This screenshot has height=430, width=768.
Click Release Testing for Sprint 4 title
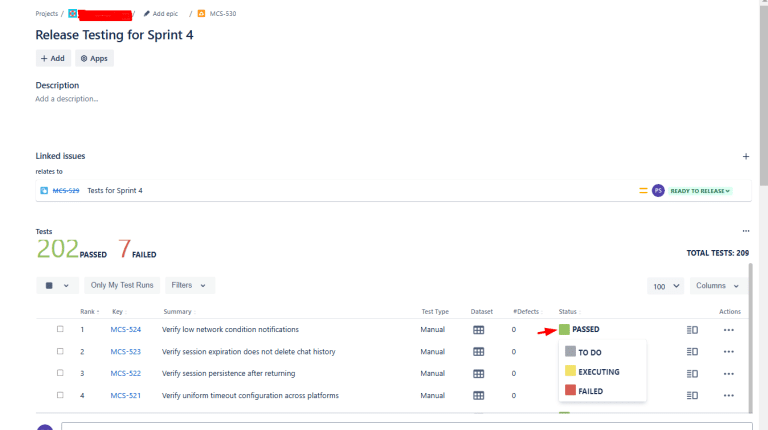tap(114, 35)
